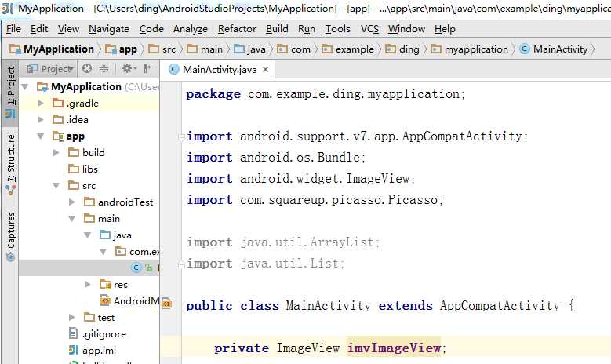Open the Edit menu
This screenshot has height=364, width=611.
coord(39,29)
